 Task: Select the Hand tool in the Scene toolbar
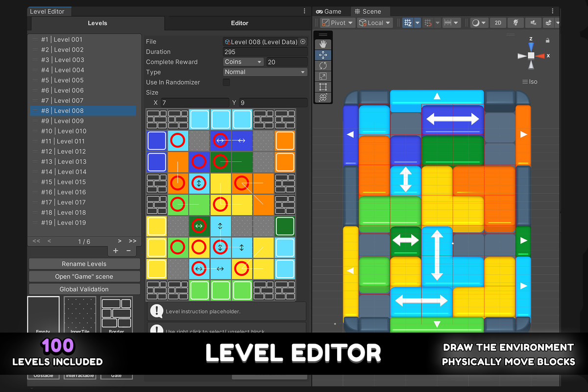[x=322, y=44]
